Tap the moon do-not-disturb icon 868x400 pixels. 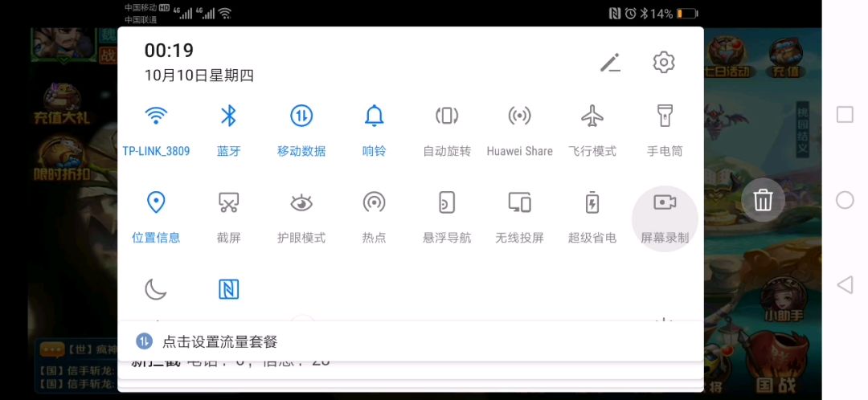point(156,289)
